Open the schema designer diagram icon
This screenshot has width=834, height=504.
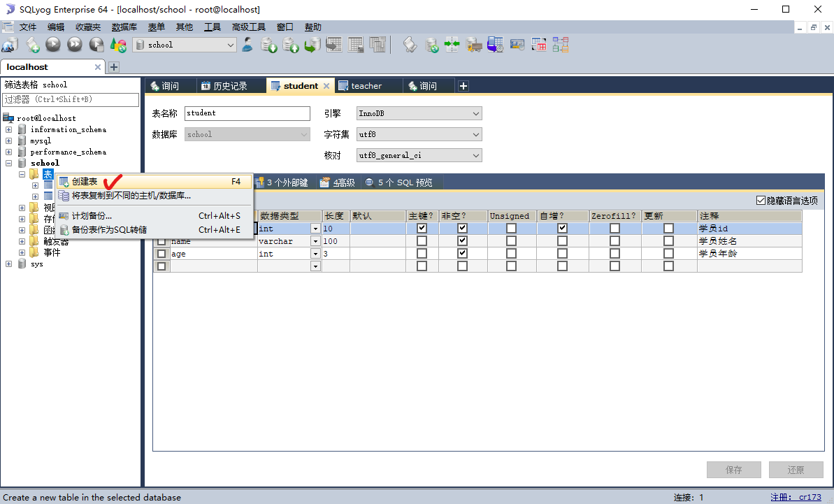[x=561, y=45]
